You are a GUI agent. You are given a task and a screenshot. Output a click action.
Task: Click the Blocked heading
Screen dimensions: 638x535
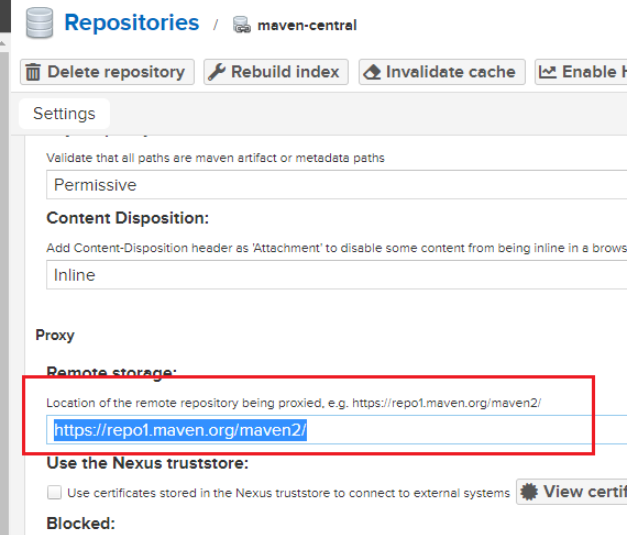coord(80,523)
